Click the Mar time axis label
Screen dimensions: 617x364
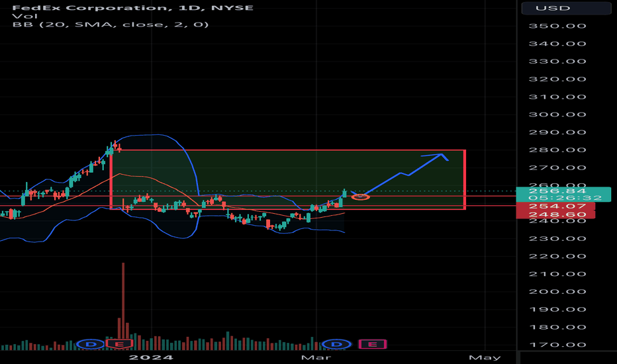click(x=316, y=357)
